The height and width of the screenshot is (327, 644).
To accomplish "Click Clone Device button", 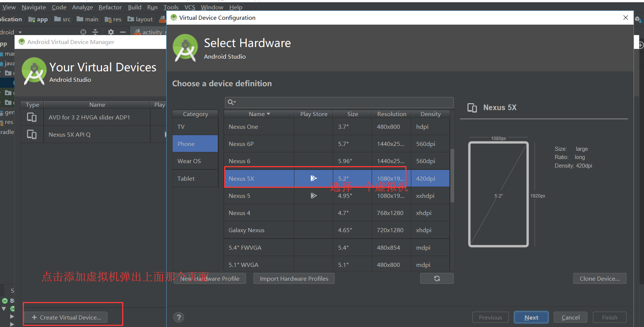I will 600,278.
